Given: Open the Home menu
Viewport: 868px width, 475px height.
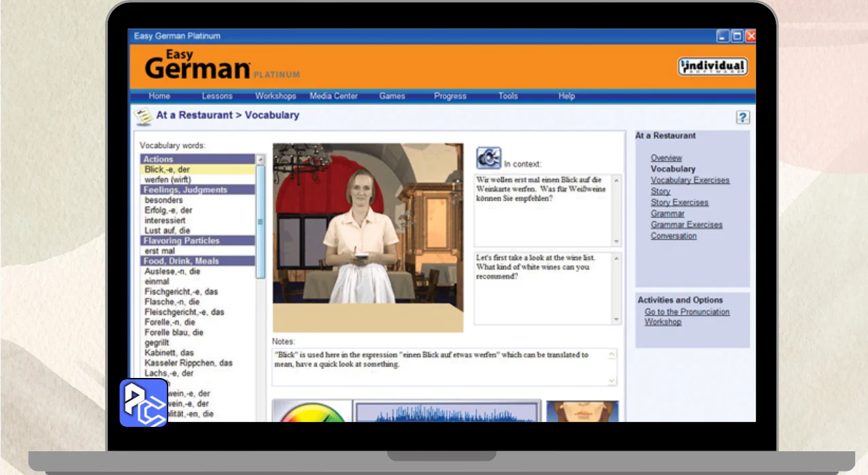Looking at the screenshot, I should (159, 96).
